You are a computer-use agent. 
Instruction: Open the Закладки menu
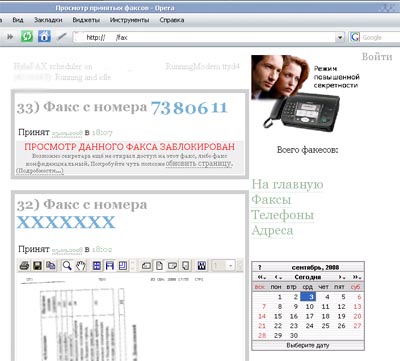tap(48, 20)
